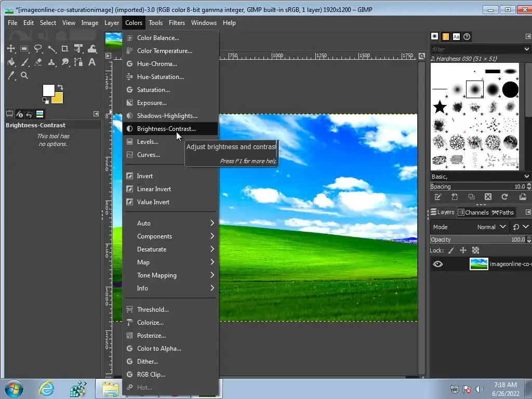This screenshot has width=532, height=399.
Task: Reset colors to default black and white
Action: point(45,100)
